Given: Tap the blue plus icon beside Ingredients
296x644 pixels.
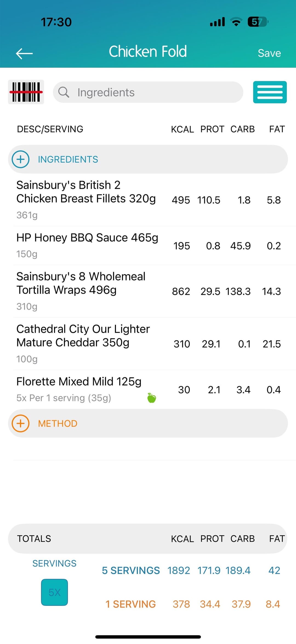Looking at the screenshot, I should pos(21,159).
